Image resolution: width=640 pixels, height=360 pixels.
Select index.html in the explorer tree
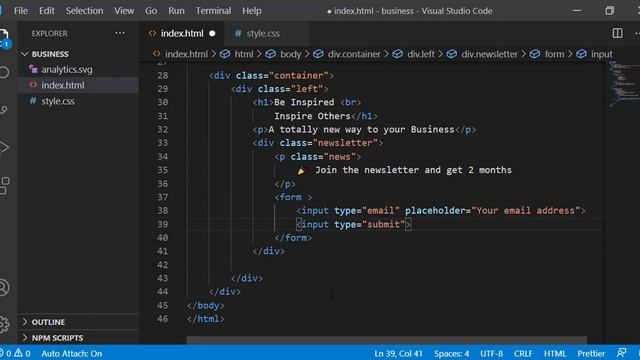pyautogui.click(x=78, y=85)
